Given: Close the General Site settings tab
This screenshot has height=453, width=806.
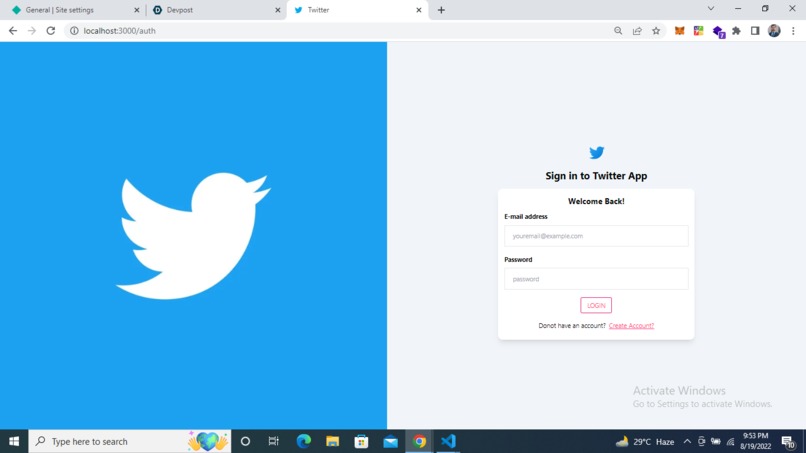Looking at the screenshot, I should tap(137, 10).
